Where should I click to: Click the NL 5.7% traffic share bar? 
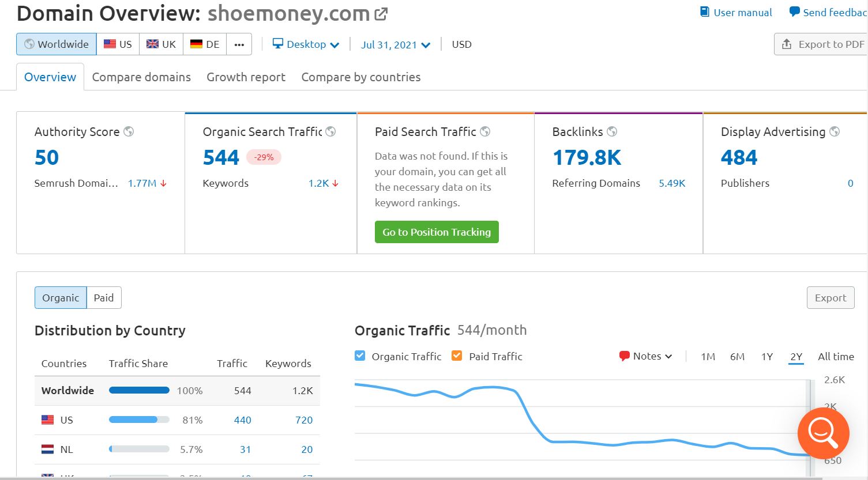click(x=139, y=449)
